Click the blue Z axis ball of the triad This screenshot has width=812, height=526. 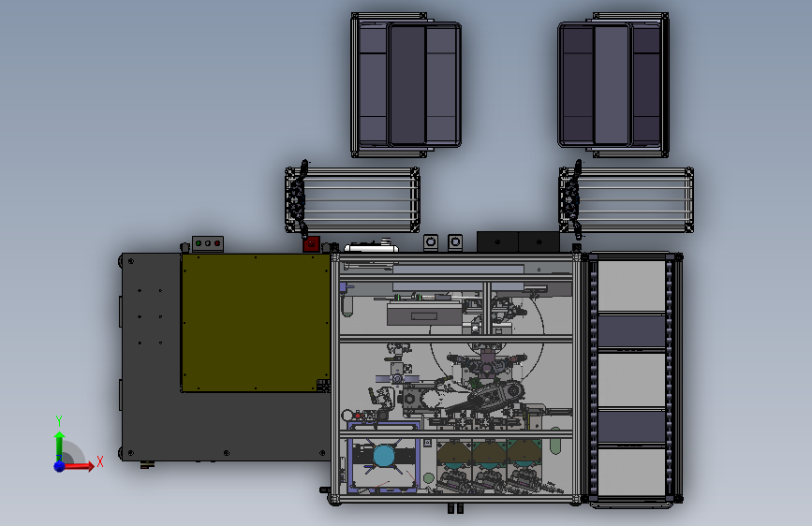pyautogui.click(x=59, y=466)
